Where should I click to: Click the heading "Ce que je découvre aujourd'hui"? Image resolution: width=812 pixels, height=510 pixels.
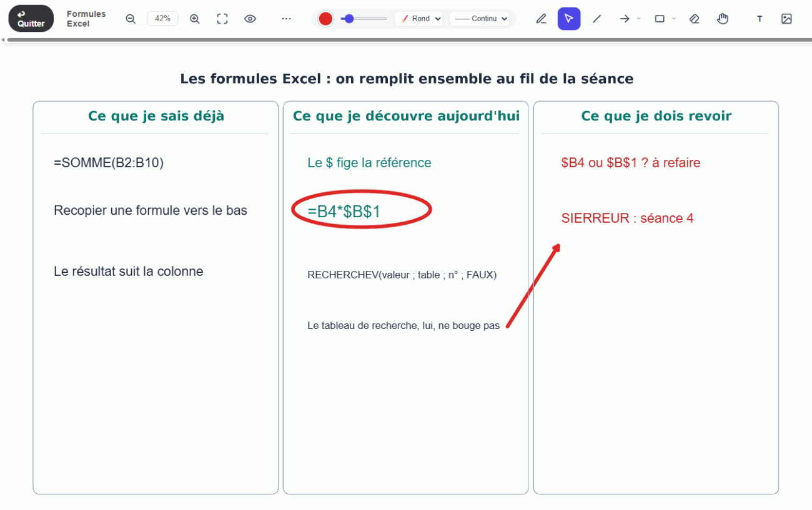point(406,116)
